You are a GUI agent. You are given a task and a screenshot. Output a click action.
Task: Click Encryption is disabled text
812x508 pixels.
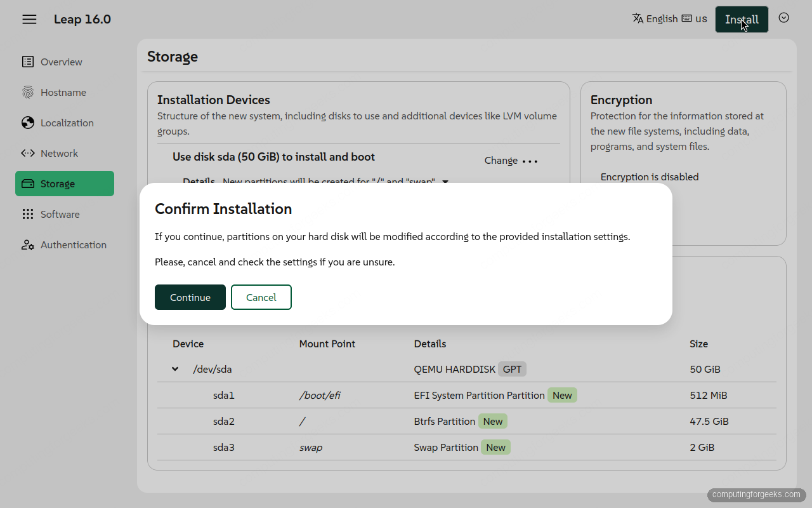tap(650, 177)
